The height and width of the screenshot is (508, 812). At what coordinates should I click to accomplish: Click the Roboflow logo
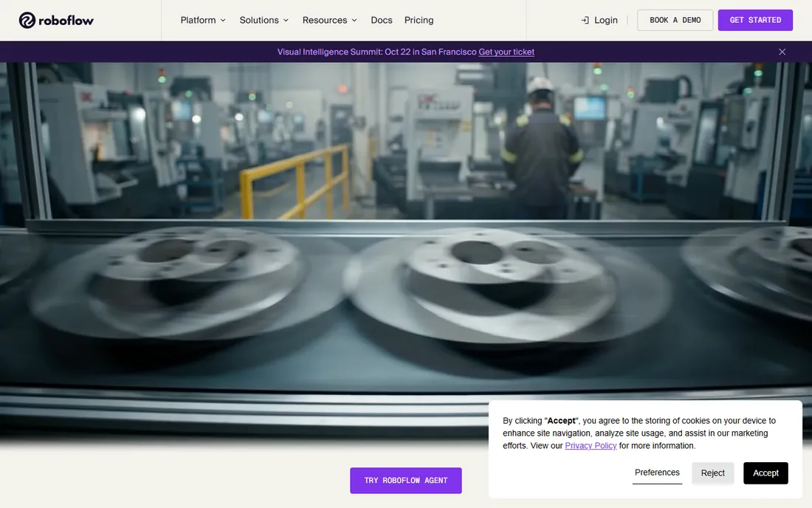(x=56, y=20)
